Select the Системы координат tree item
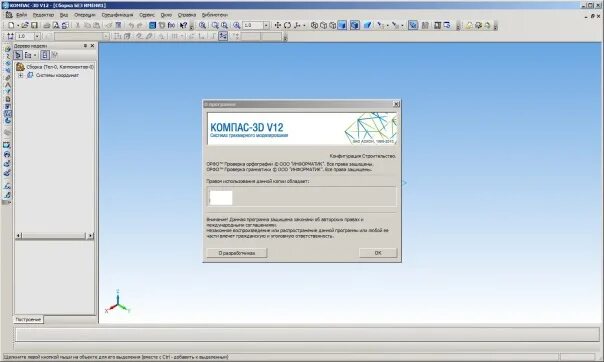The height and width of the screenshot is (362, 604). pyautogui.click(x=57, y=75)
